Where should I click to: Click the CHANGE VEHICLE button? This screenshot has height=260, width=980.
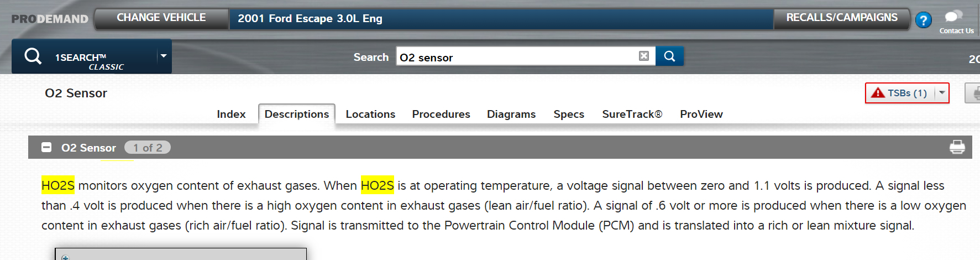point(161,18)
